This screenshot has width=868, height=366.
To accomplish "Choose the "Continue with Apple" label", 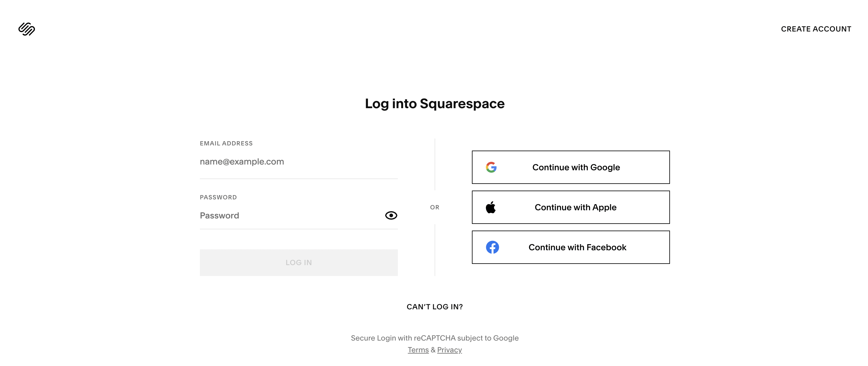I will click(576, 208).
